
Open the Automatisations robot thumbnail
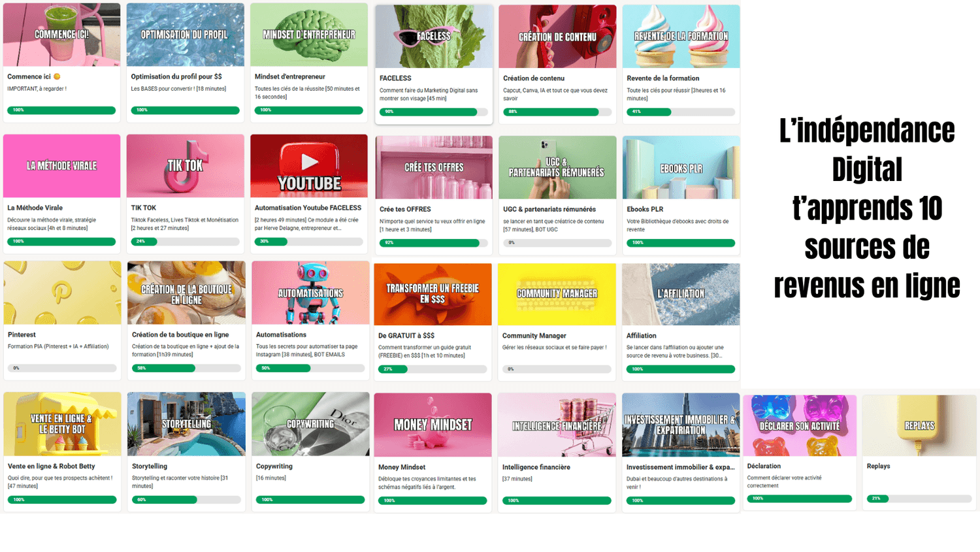coord(310,293)
